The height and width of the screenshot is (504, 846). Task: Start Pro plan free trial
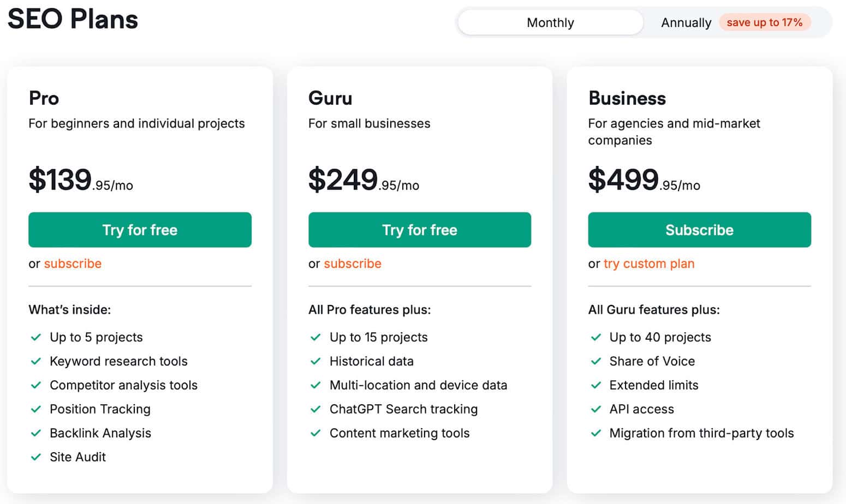click(x=140, y=230)
